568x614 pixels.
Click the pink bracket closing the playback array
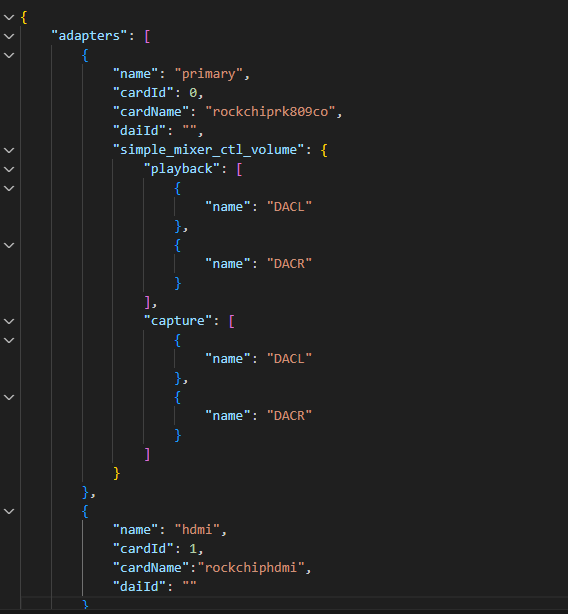coord(148,302)
